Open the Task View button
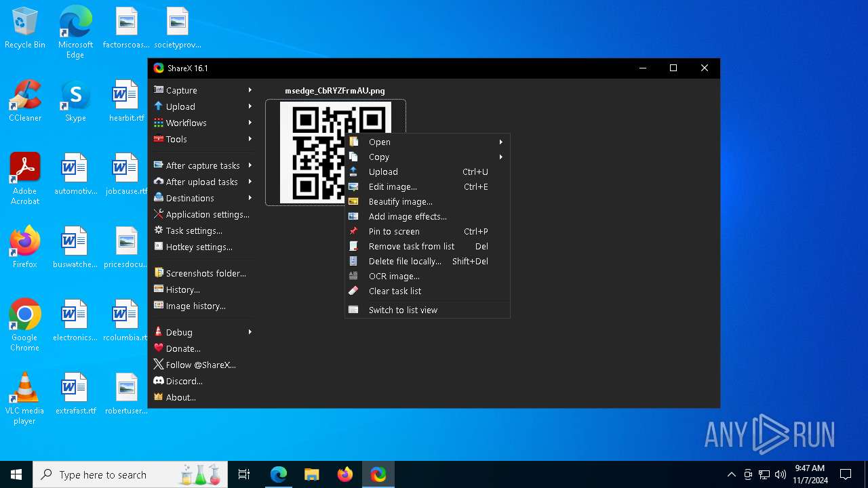The height and width of the screenshot is (488, 868). 244,474
